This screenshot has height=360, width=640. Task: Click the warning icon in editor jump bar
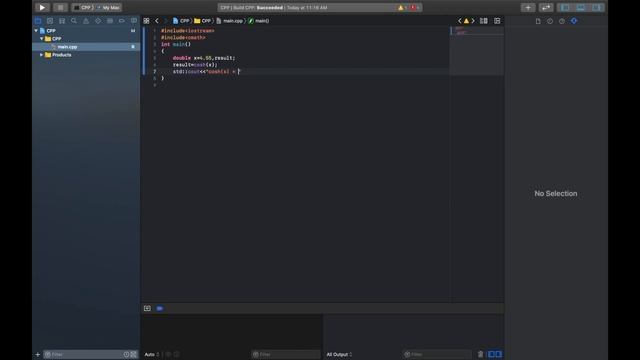[x=466, y=21]
